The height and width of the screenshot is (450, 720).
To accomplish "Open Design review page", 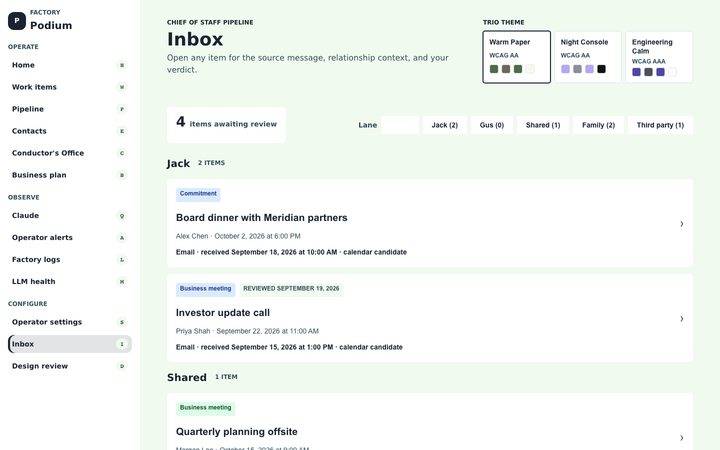I will click(x=69, y=366).
